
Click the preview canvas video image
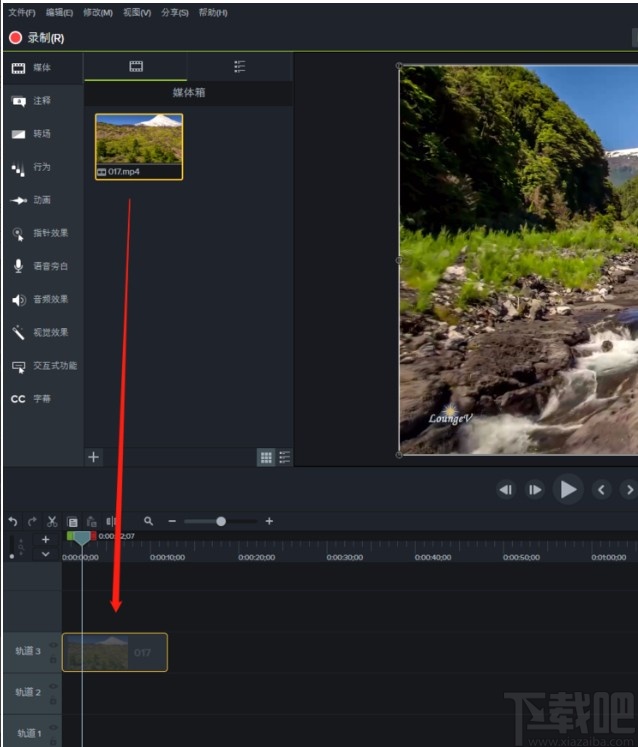coord(518,260)
